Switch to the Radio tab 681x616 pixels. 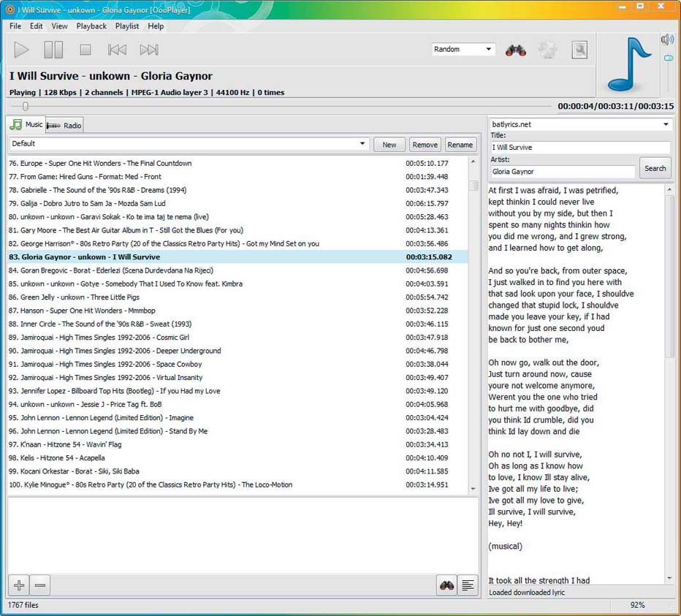pos(64,126)
